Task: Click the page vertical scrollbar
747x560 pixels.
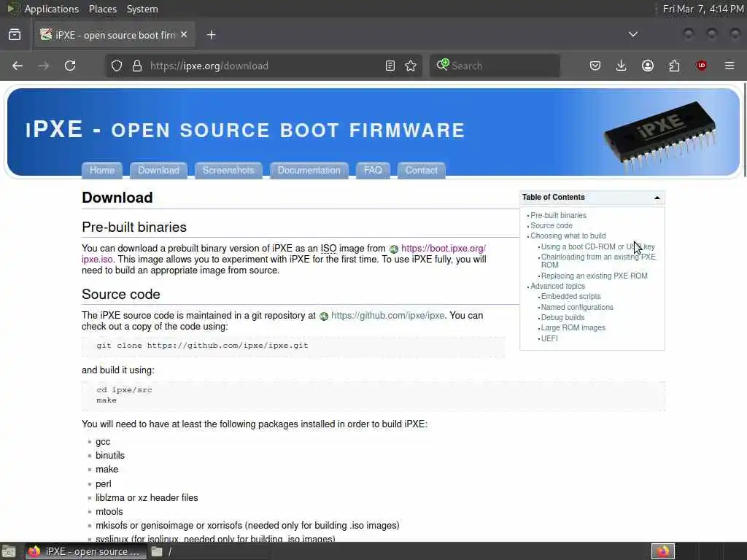Action: pyautogui.click(x=744, y=130)
